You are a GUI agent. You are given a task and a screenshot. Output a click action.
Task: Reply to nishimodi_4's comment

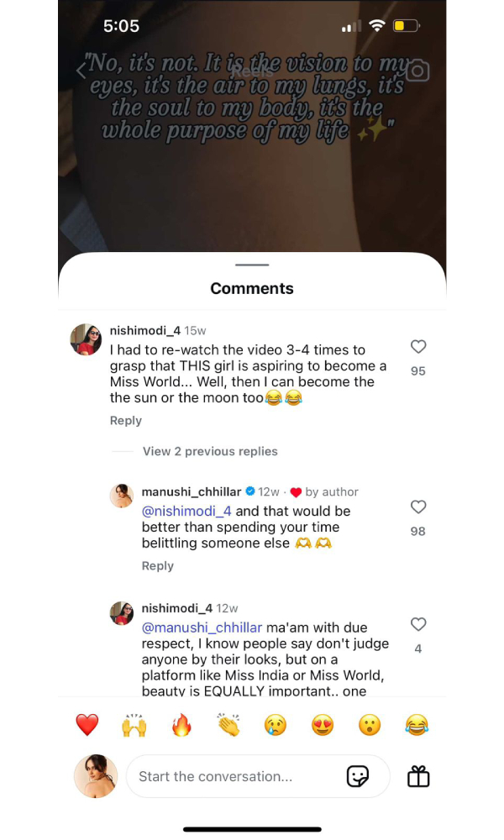click(x=125, y=420)
